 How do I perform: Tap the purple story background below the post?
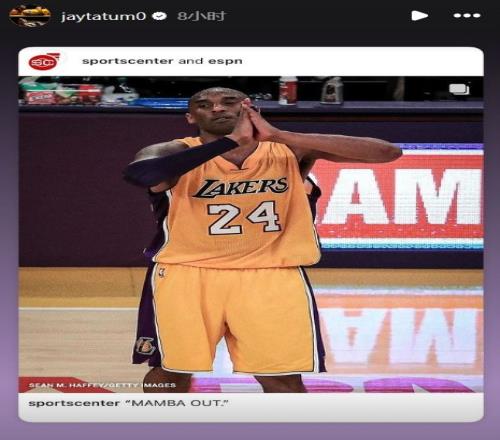coord(250,431)
